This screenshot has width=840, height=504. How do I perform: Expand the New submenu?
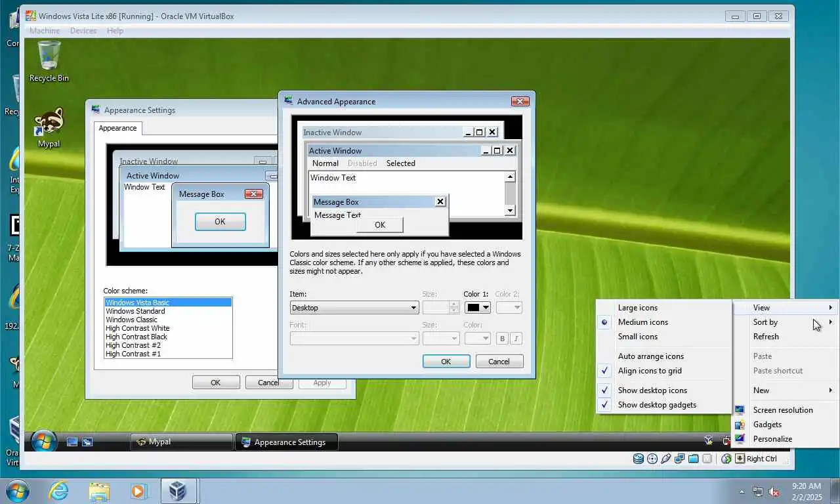pos(786,390)
